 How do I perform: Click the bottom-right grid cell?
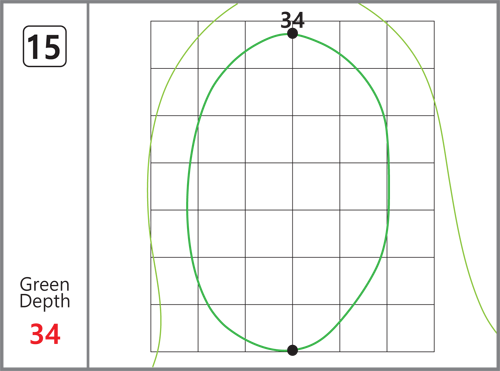[x=411, y=328]
